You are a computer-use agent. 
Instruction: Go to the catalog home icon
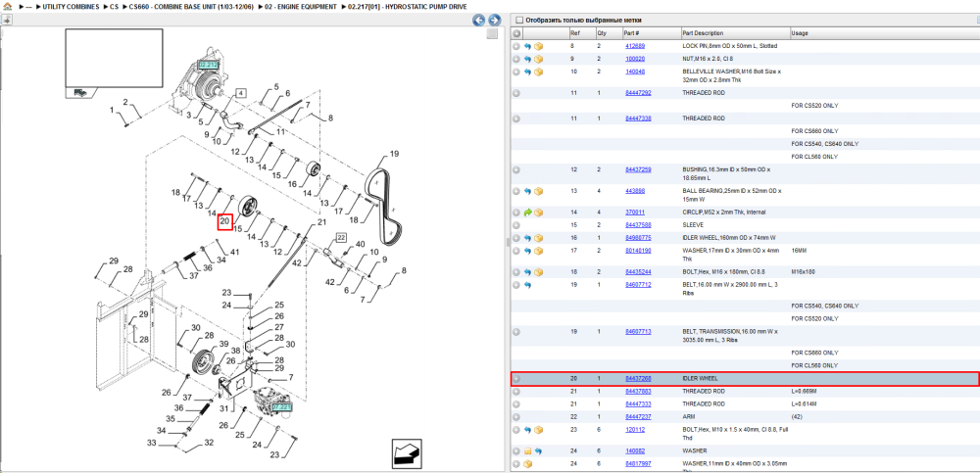(x=7, y=6)
